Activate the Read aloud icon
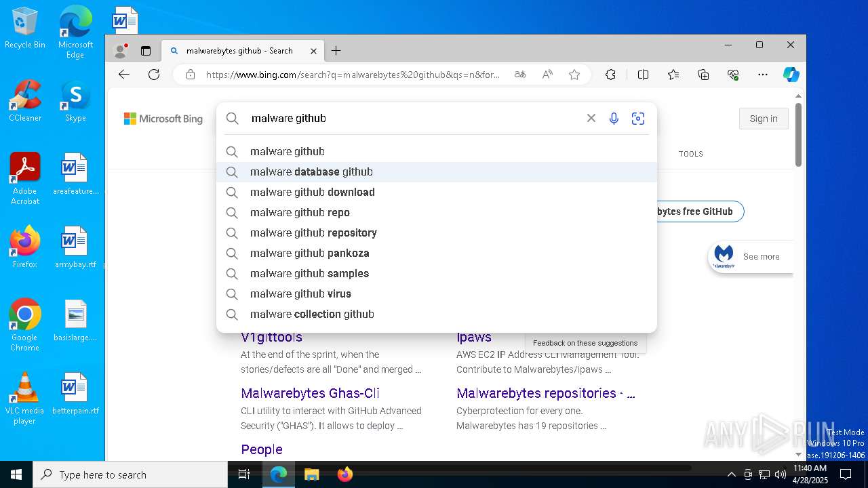The image size is (868, 488). coord(547,75)
